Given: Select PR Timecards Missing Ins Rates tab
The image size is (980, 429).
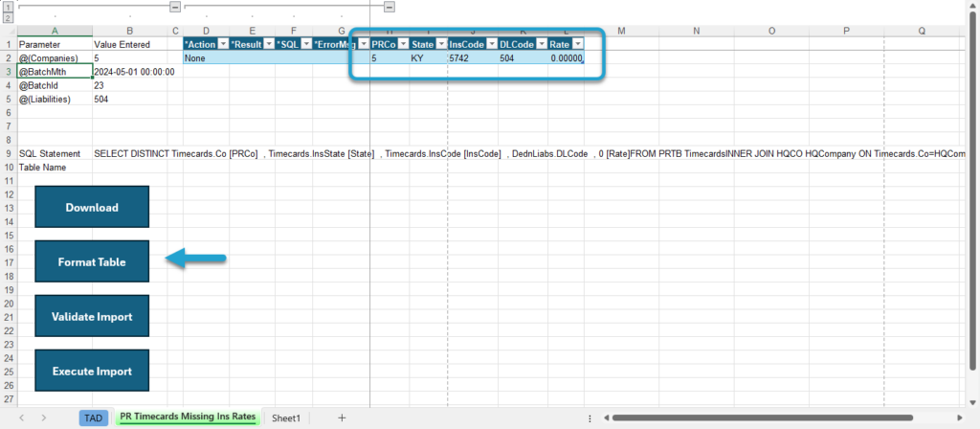Looking at the screenshot, I should tap(189, 418).
